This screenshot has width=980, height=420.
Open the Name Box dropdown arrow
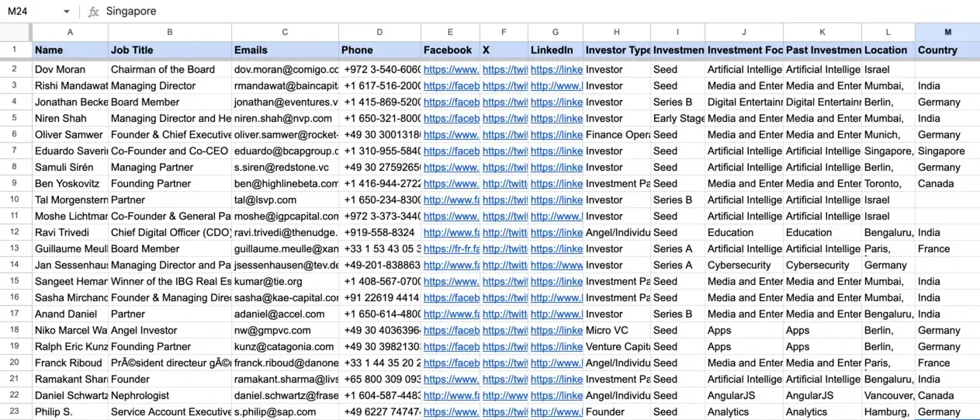(x=66, y=12)
